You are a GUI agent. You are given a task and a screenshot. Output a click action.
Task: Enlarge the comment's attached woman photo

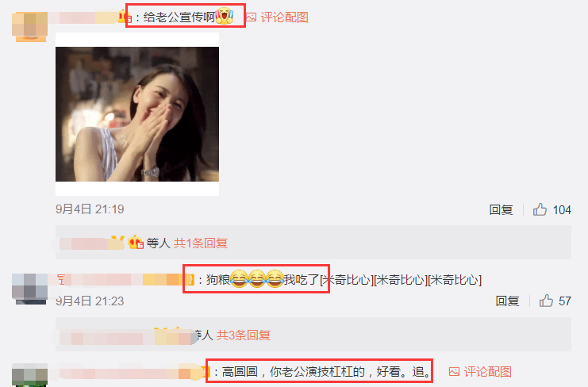click(137, 114)
